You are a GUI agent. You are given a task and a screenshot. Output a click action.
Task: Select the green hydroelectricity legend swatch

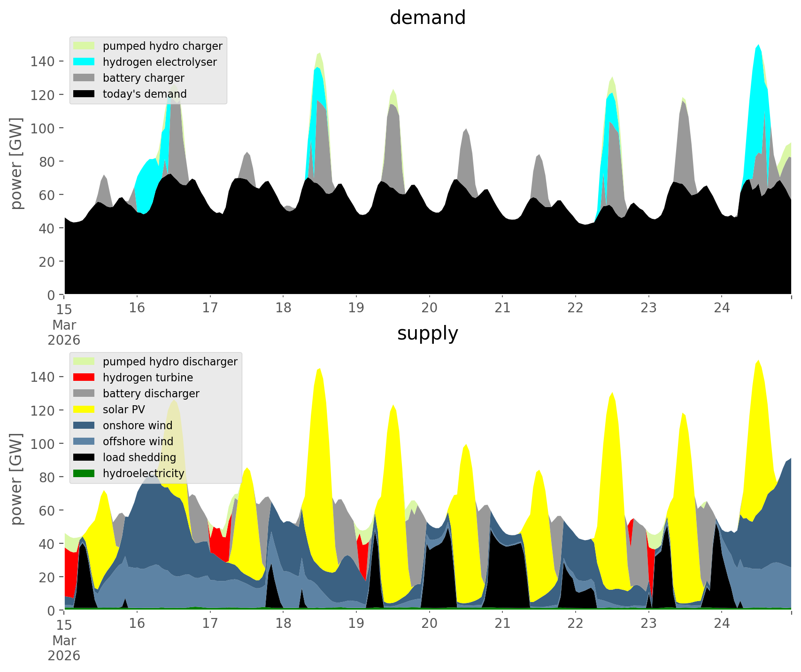point(84,473)
